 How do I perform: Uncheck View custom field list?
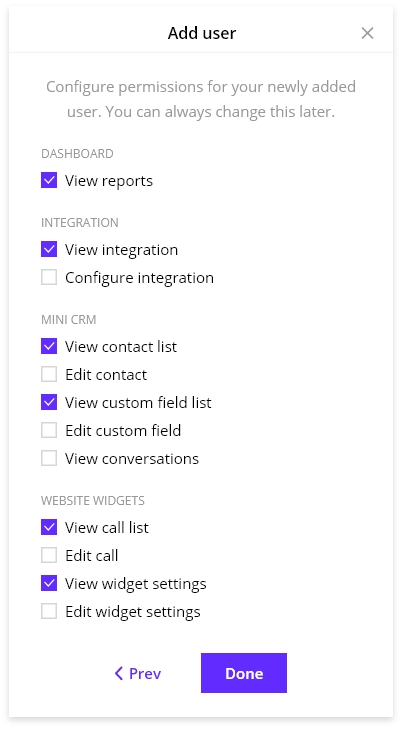click(49, 402)
